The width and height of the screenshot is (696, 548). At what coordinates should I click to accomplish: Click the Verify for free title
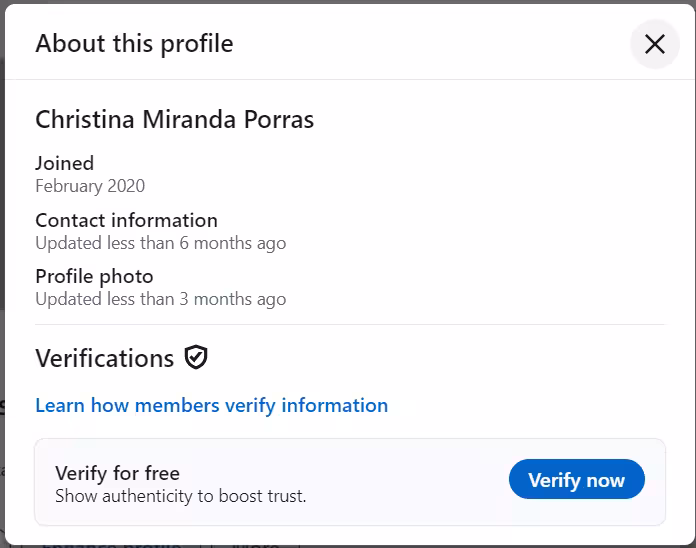point(117,473)
